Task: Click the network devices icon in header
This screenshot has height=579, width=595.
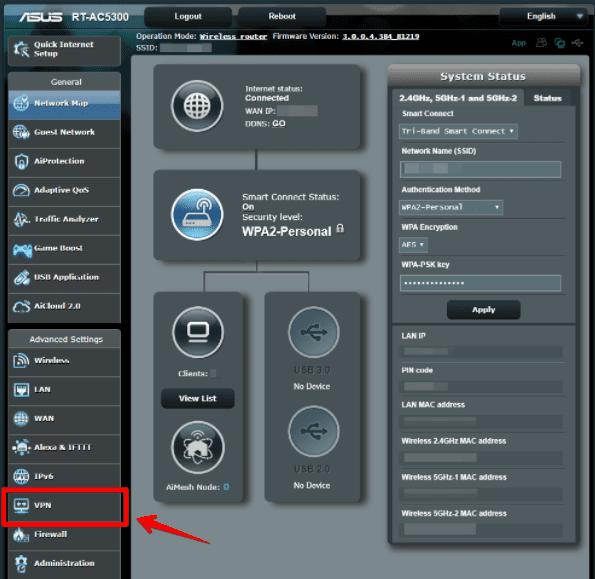Action: click(x=560, y=43)
